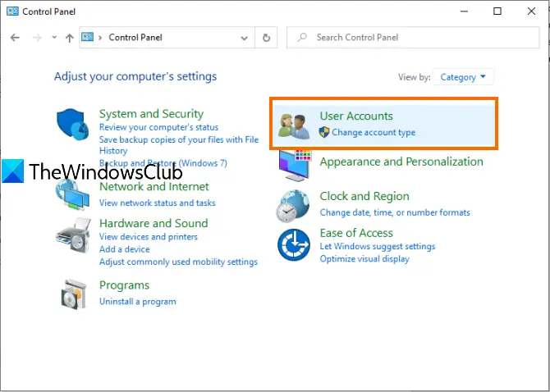
Task: Open the recent locations dropdown arrow
Action: 54,37
